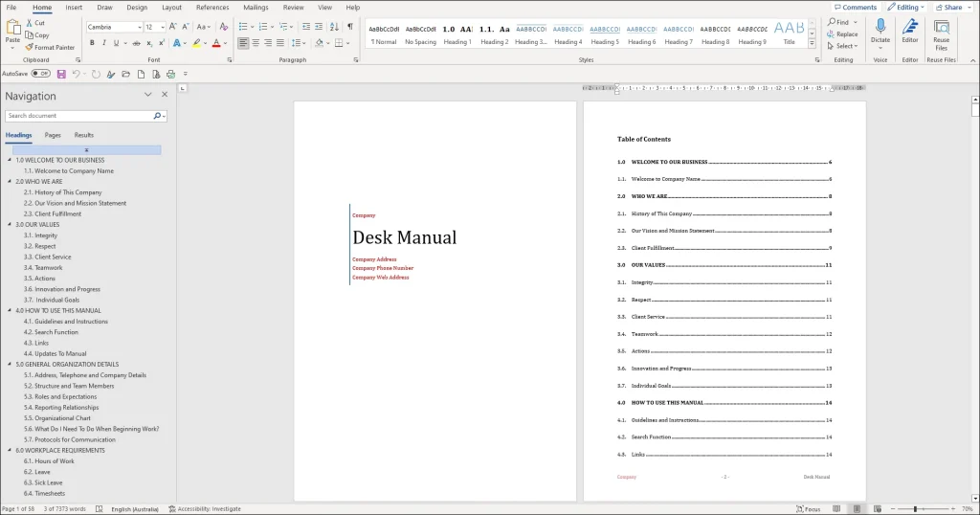Increase font size with the grow font icon
The height and width of the screenshot is (515, 980).
[172, 27]
